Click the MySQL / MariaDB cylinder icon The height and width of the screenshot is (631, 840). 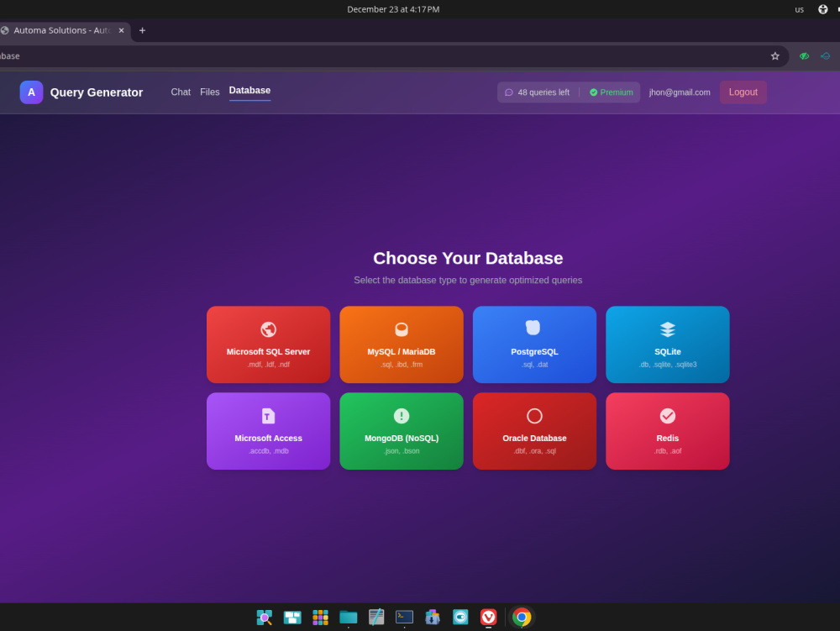tap(402, 329)
